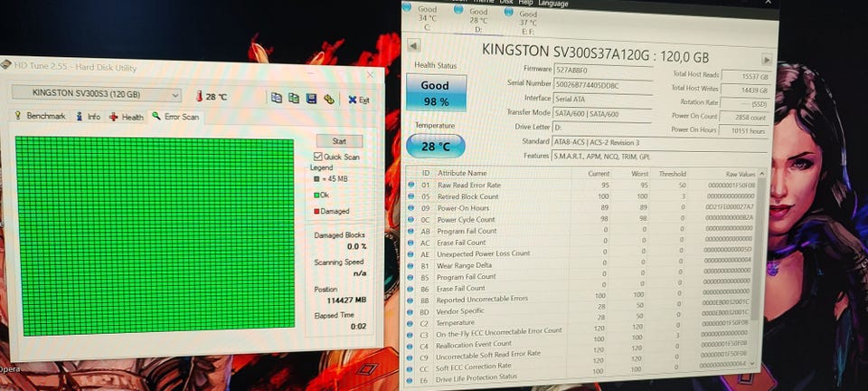Click the Good 98 % health status box
Image resolution: width=868 pixels, height=391 pixels.
pos(436,92)
